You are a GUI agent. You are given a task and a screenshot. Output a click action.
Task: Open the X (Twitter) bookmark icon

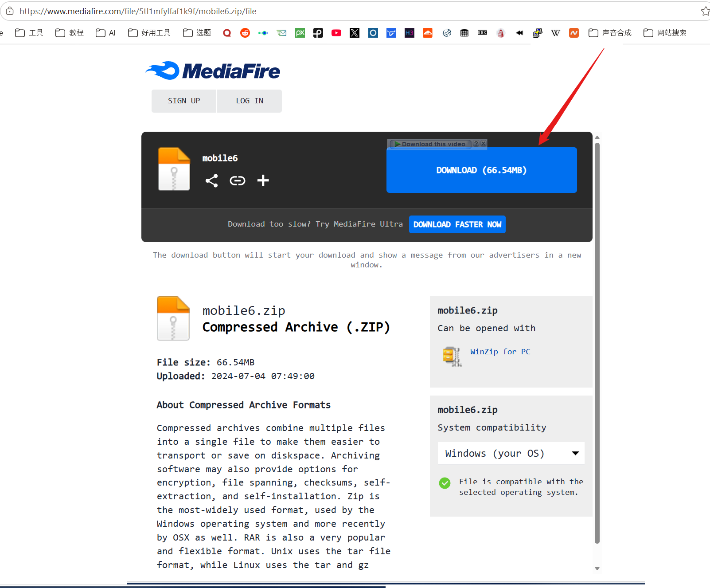coord(355,33)
